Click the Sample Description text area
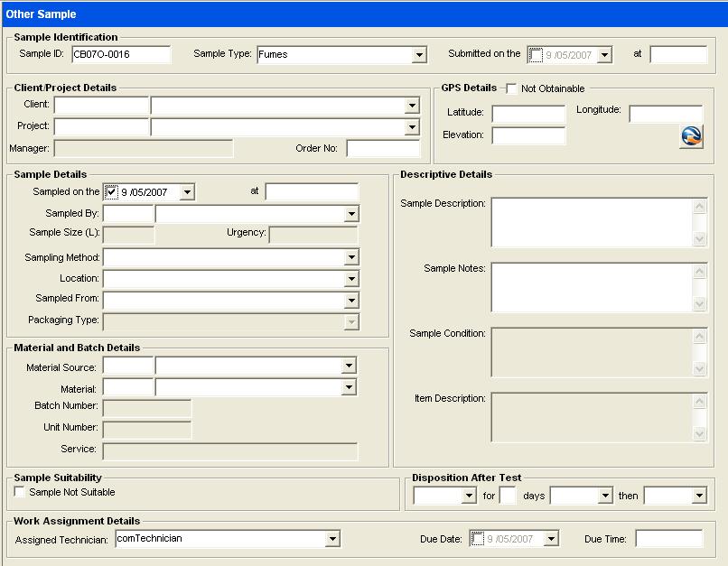Viewport: 728px width, 566px height. click(x=592, y=222)
